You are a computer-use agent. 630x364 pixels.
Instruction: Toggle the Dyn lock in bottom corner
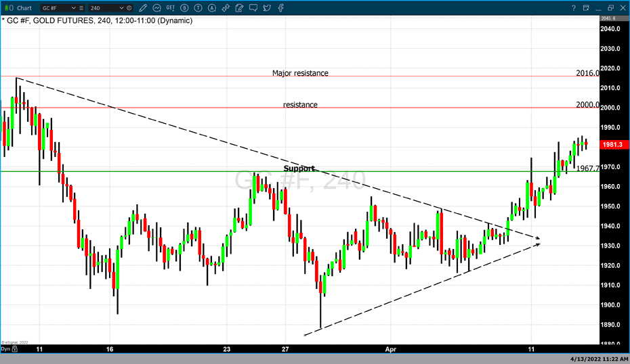7,349
